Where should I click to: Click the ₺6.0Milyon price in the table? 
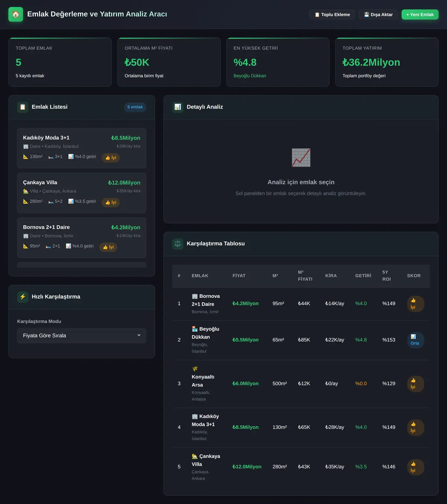[x=245, y=384]
